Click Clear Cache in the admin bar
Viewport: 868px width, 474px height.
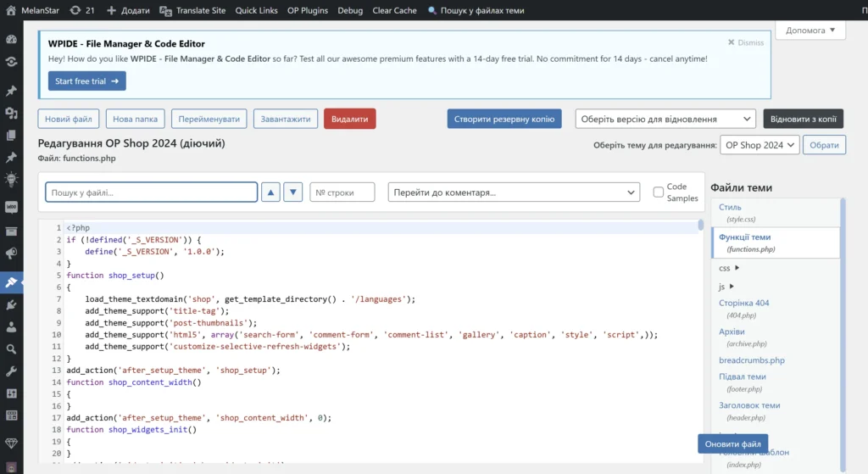coord(394,10)
